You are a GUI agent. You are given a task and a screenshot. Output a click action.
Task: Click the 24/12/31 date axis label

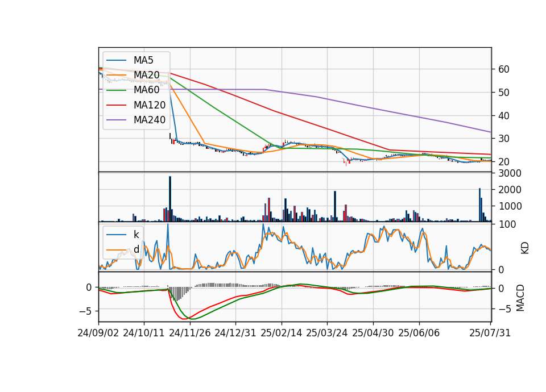235,333
